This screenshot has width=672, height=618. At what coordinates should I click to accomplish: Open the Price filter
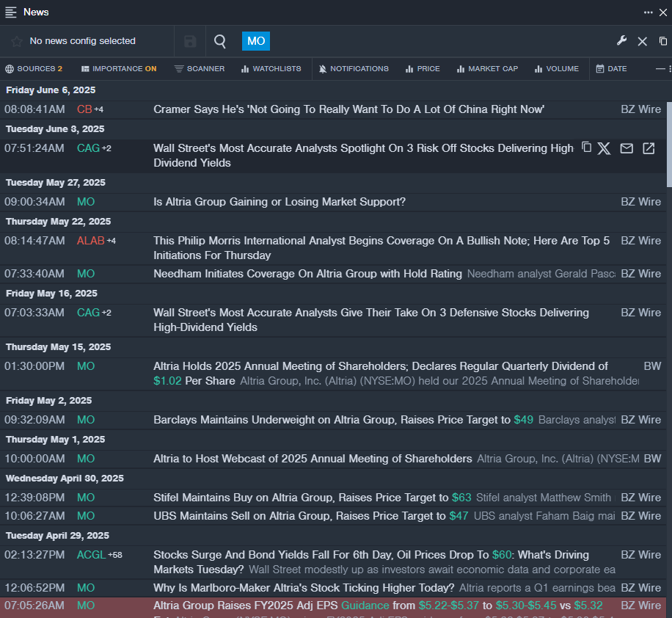tap(423, 68)
